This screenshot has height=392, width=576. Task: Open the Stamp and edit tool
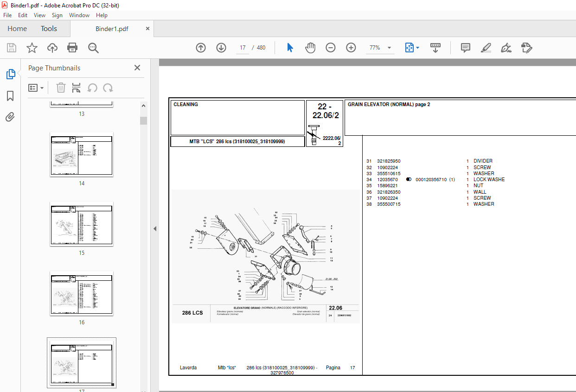pos(526,48)
